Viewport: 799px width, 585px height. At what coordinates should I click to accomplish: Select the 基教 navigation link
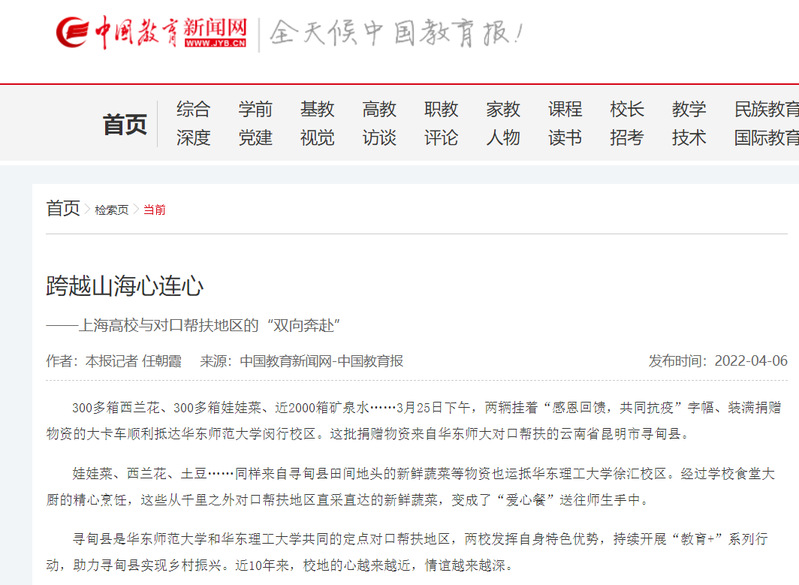[x=317, y=109]
